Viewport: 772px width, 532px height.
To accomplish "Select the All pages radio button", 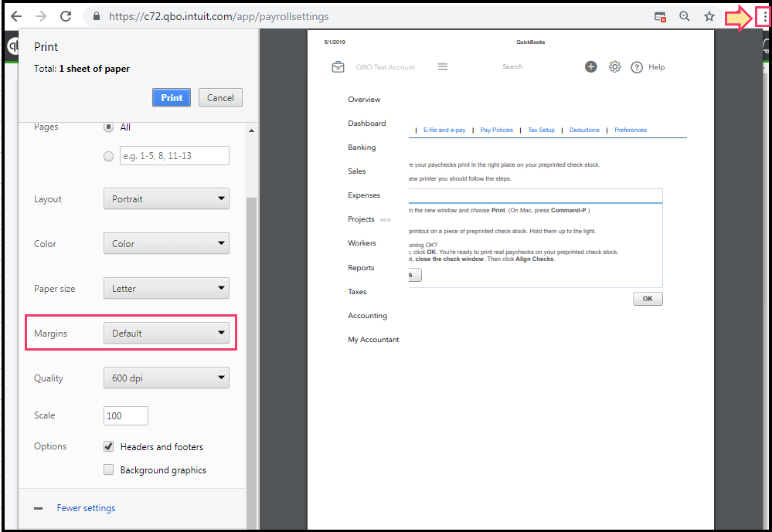I will coord(109,127).
